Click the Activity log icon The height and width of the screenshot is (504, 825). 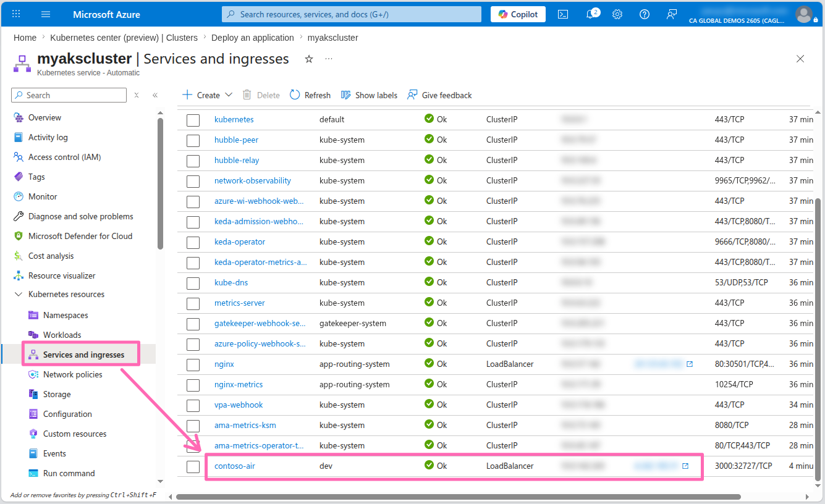coord(19,137)
